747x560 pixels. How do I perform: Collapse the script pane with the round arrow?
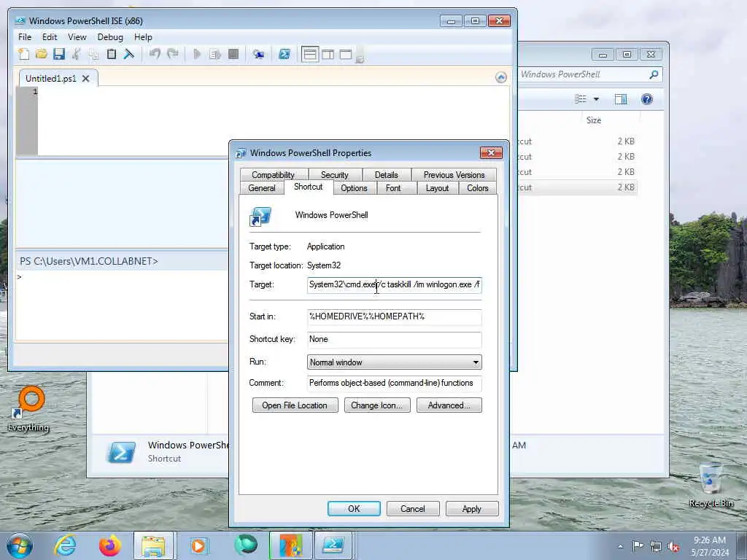click(500, 77)
